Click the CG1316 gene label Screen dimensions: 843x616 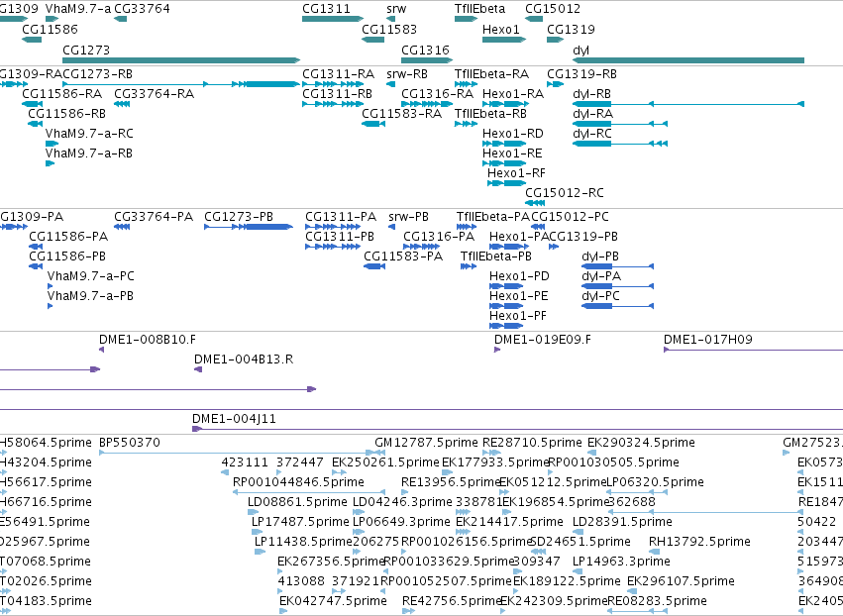[x=425, y=50]
